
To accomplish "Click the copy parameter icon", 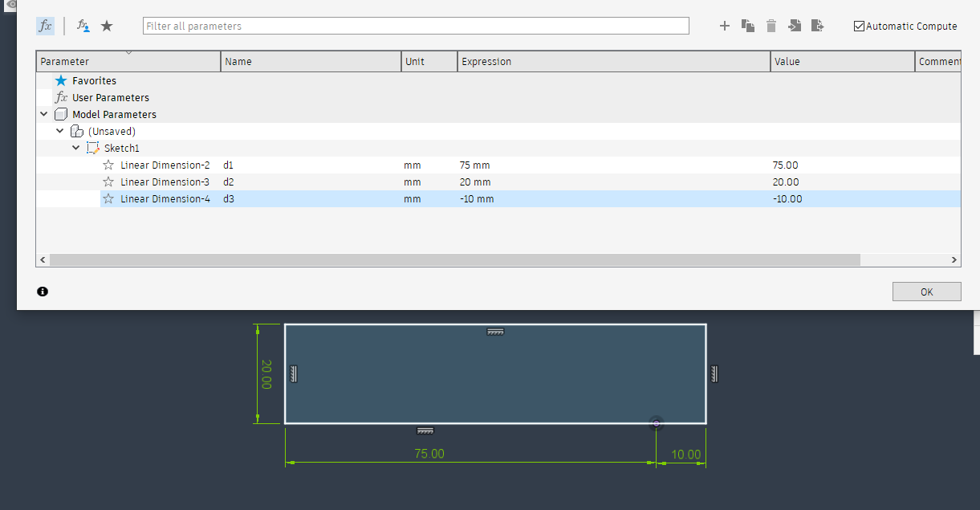I will click(x=747, y=26).
